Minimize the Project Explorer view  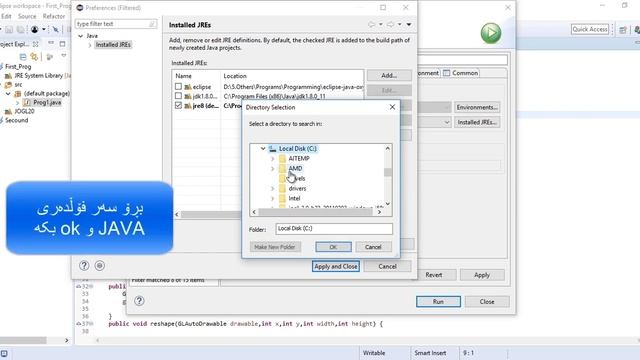[51, 43]
